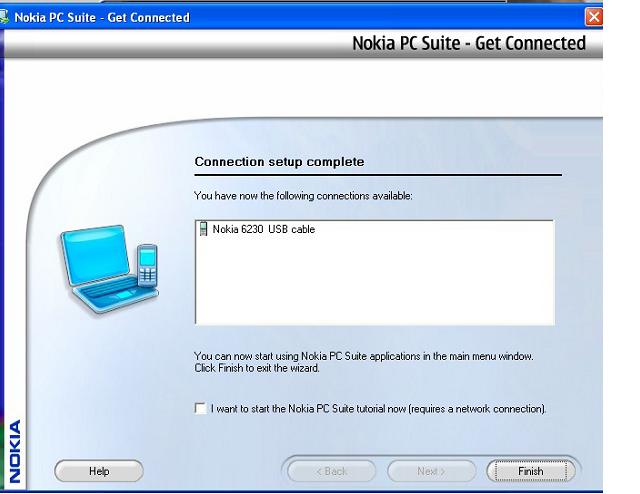
Task: Click the 'following connections available' text
Action: click(303, 196)
